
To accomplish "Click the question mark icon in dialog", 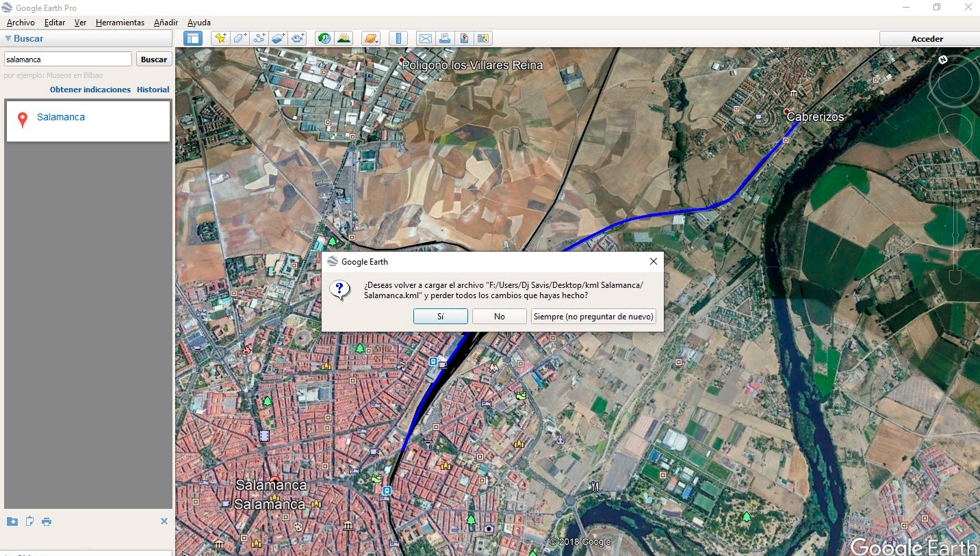I will [340, 289].
